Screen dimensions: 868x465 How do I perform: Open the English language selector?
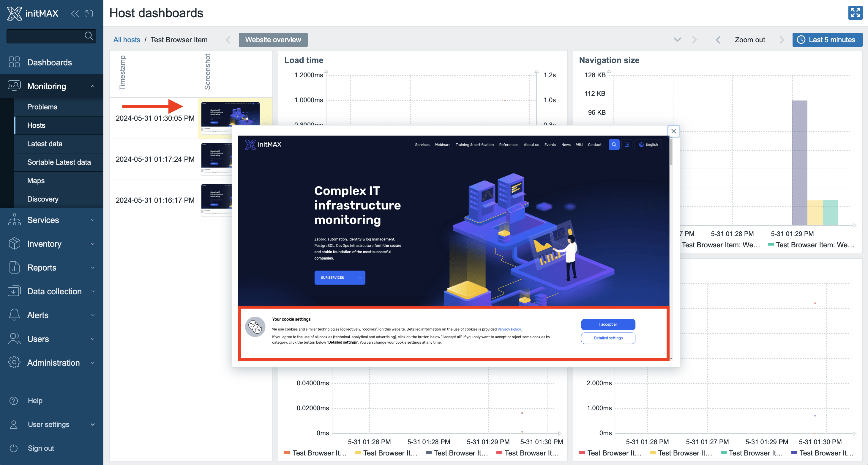click(x=648, y=144)
